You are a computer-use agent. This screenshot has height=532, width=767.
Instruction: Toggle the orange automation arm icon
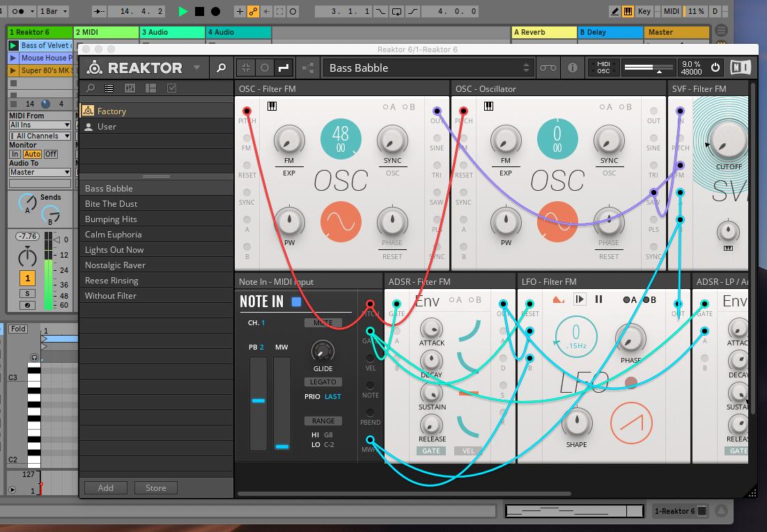(253, 11)
